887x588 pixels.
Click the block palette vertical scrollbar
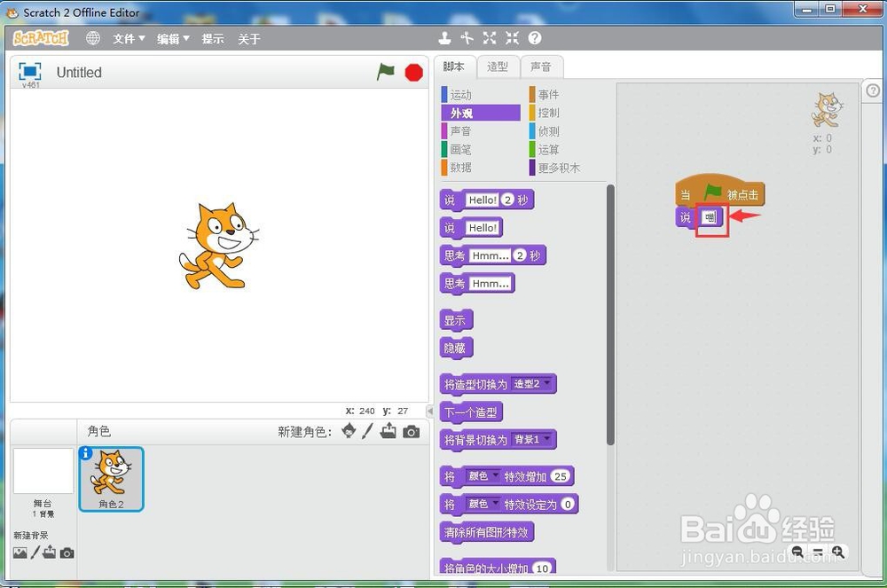610,314
